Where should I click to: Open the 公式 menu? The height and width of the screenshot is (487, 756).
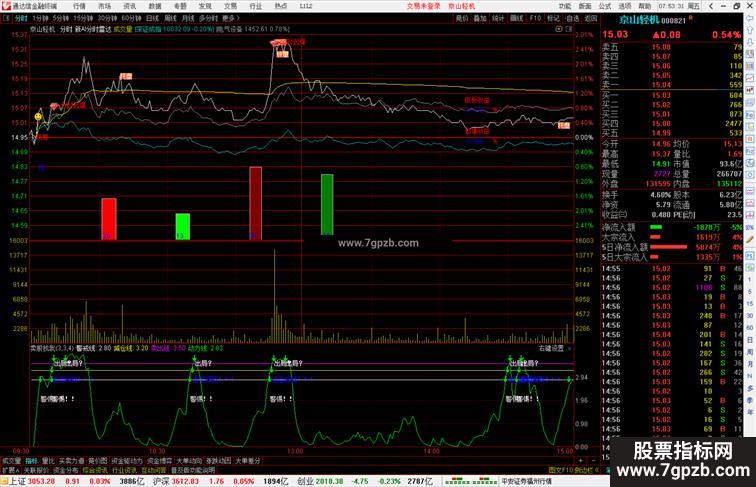(605, 6)
